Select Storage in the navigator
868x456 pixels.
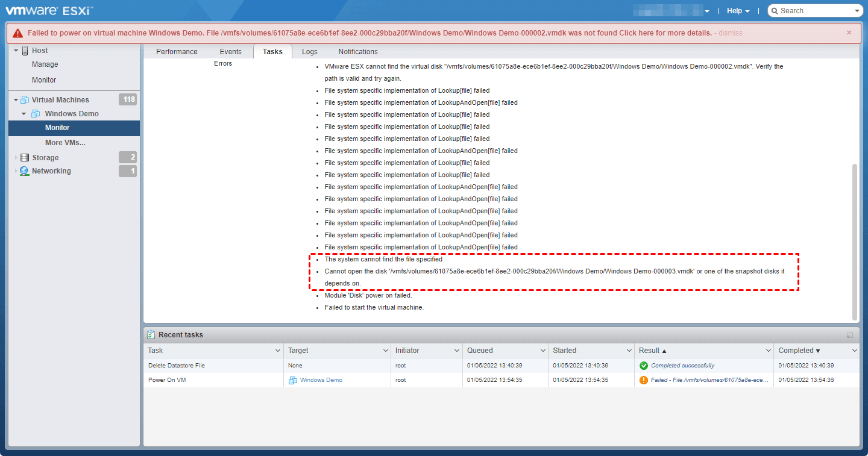pos(45,158)
